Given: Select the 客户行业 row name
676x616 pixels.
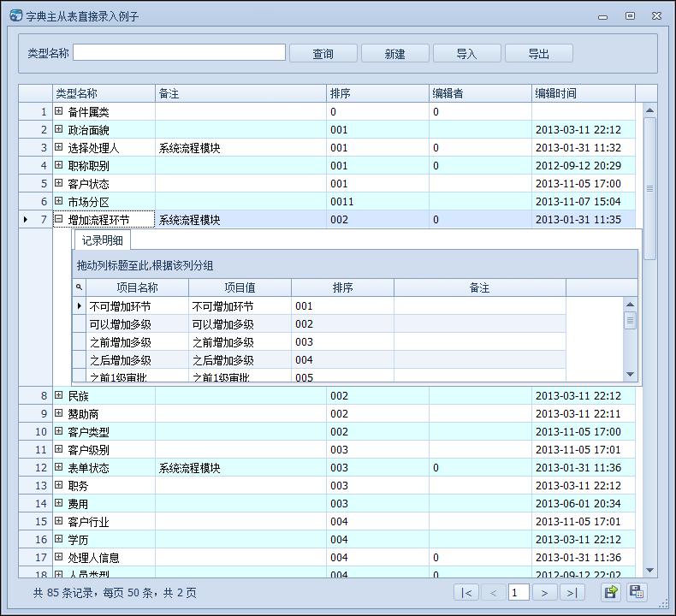Looking at the screenshot, I should point(88,522).
